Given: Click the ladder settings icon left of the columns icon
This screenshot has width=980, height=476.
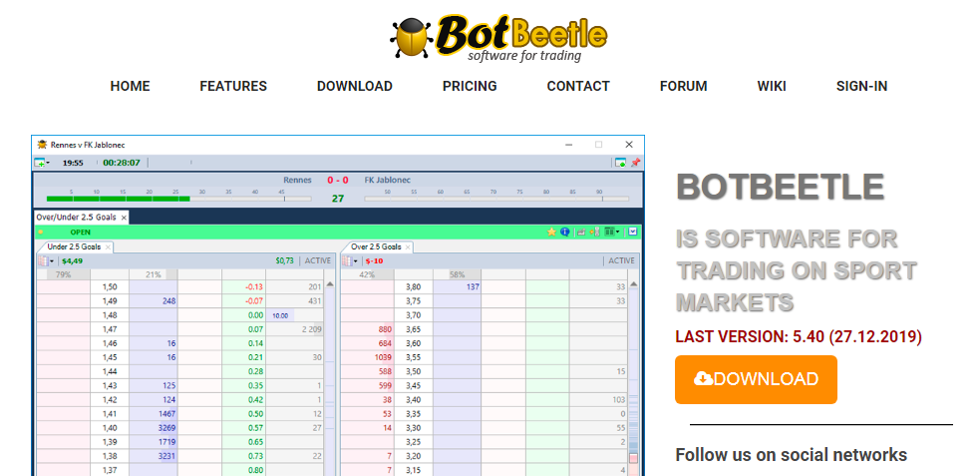Looking at the screenshot, I should 594,232.
